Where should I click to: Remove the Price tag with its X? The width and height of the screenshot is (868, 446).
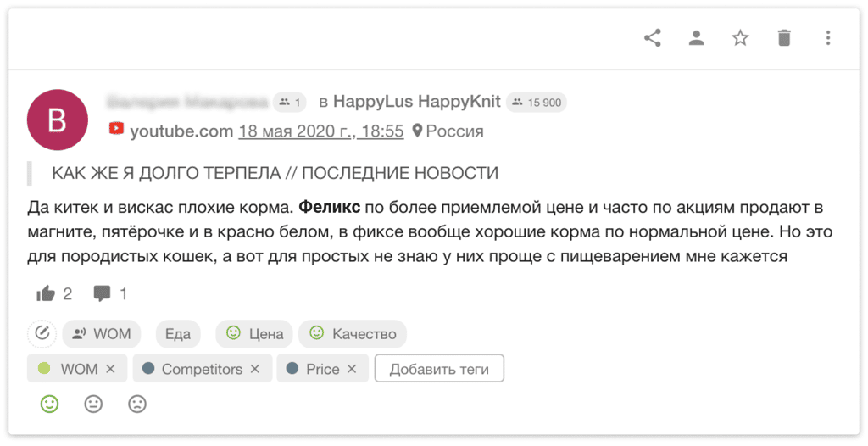[352, 369]
